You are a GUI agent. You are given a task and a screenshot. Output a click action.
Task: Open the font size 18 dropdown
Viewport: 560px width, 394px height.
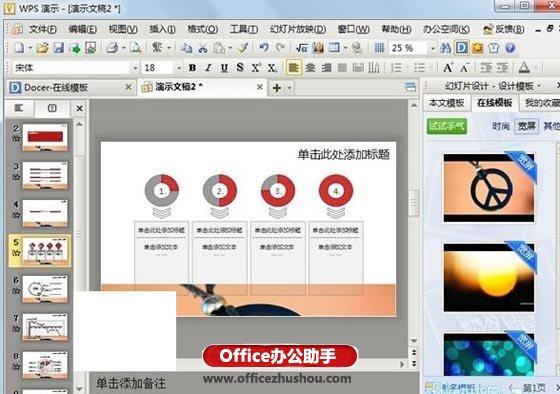point(179,68)
